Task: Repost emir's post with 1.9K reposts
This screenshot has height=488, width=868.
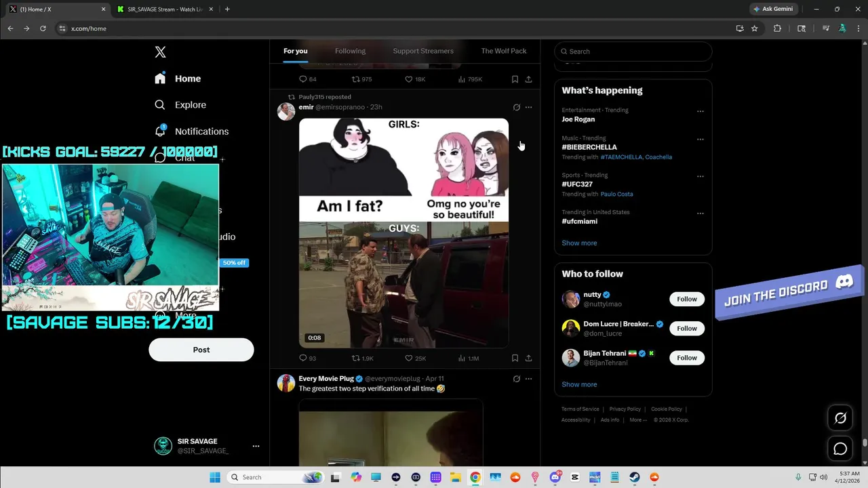Action: (x=363, y=359)
